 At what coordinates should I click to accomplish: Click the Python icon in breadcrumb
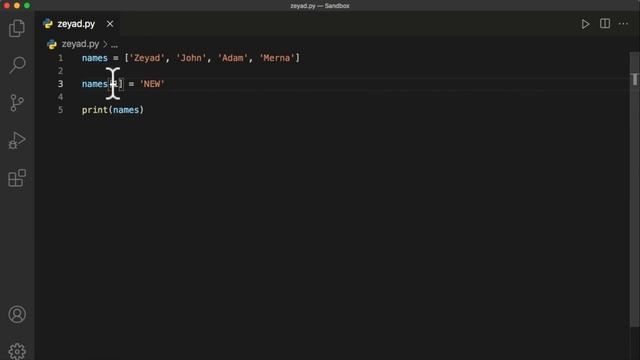click(52, 44)
